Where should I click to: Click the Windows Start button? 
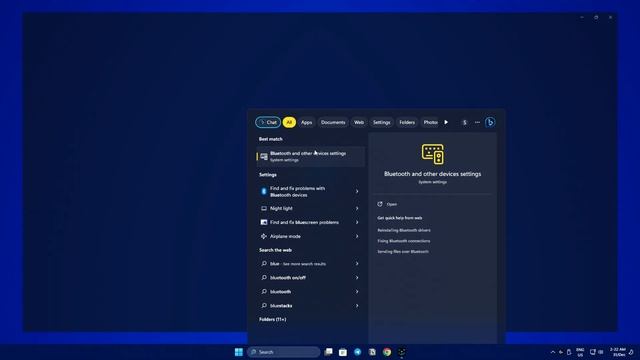pyautogui.click(x=239, y=352)
